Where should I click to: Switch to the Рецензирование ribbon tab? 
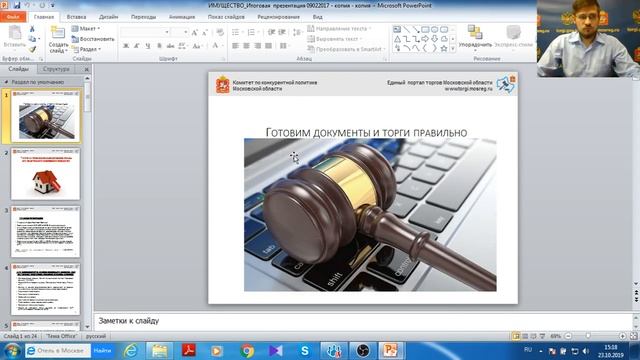[278, 17]
